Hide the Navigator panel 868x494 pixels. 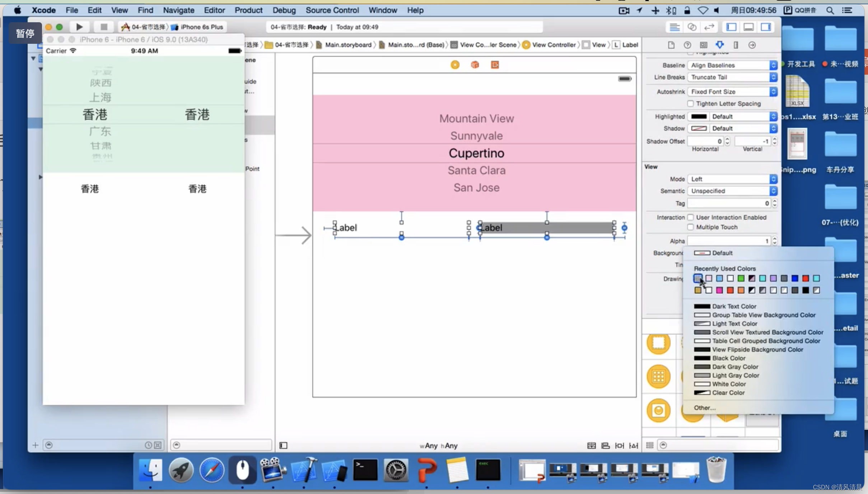tap(731, 27)
